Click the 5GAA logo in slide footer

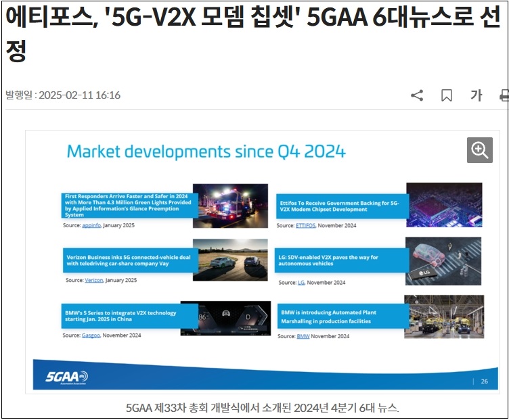66,377
